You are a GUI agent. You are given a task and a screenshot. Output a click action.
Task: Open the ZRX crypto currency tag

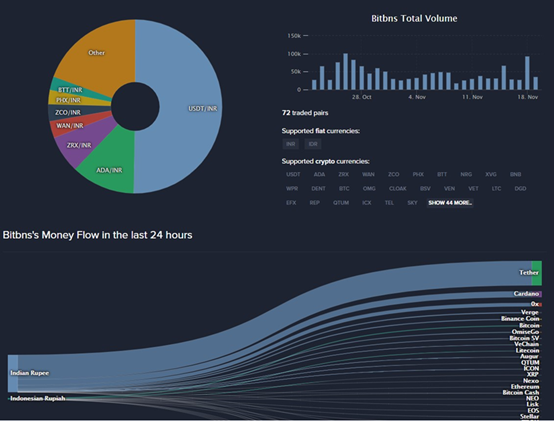pos(343,174)
